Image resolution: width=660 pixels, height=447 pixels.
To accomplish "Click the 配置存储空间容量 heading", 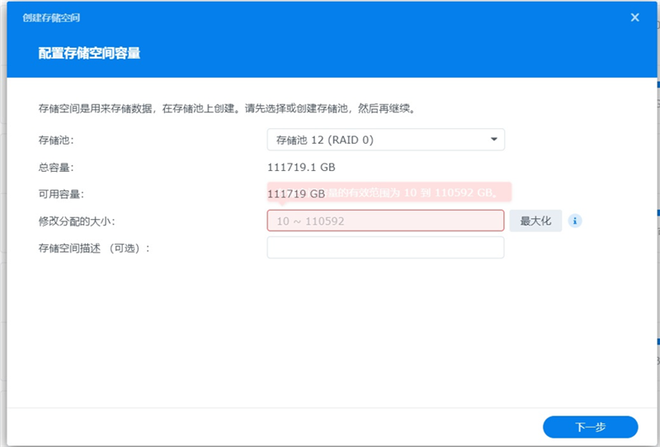I will (89, 52).
